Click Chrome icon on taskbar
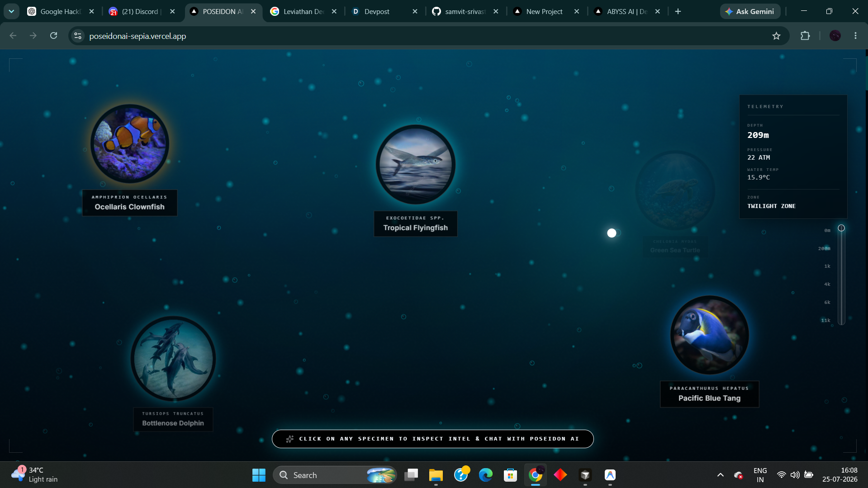This screenshot has width=868, height=488. 536,475
